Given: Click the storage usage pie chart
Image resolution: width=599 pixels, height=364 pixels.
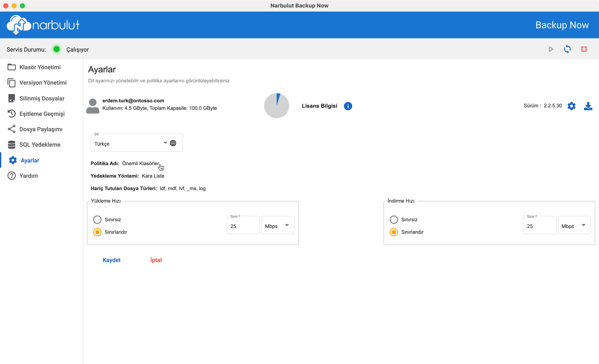Looking at the screenshot, I should pyautogui.click(x=276, y=106).
